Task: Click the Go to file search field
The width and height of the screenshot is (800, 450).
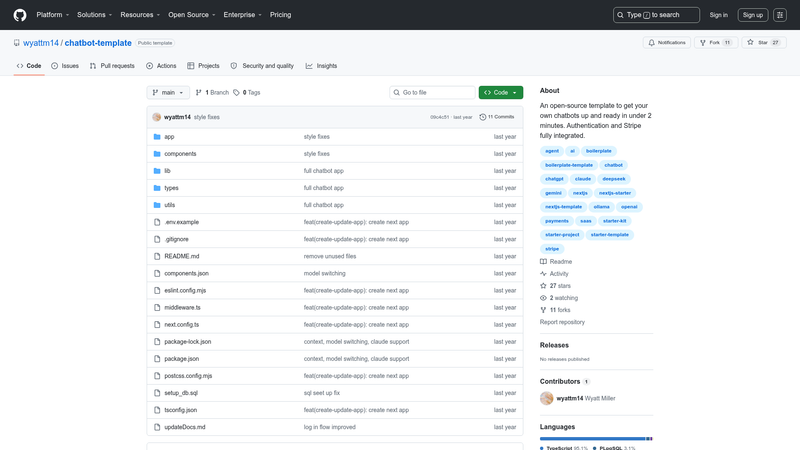Action: [433, 92]
